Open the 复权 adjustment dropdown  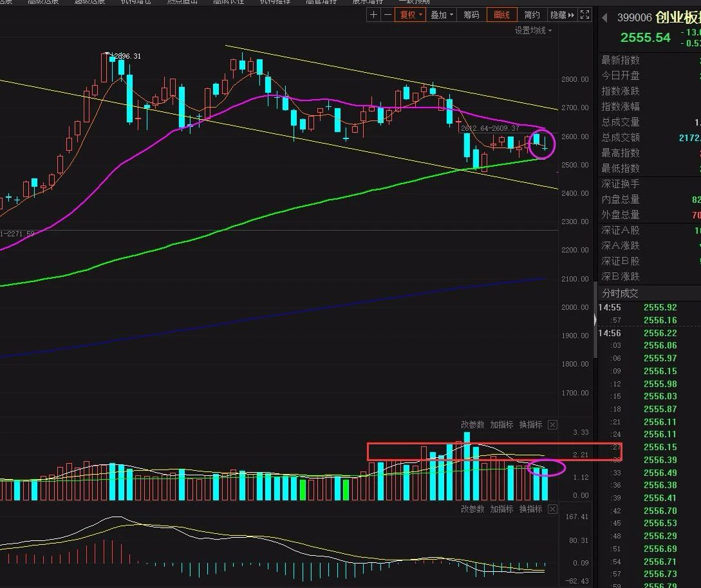click(x=411, y=15)
